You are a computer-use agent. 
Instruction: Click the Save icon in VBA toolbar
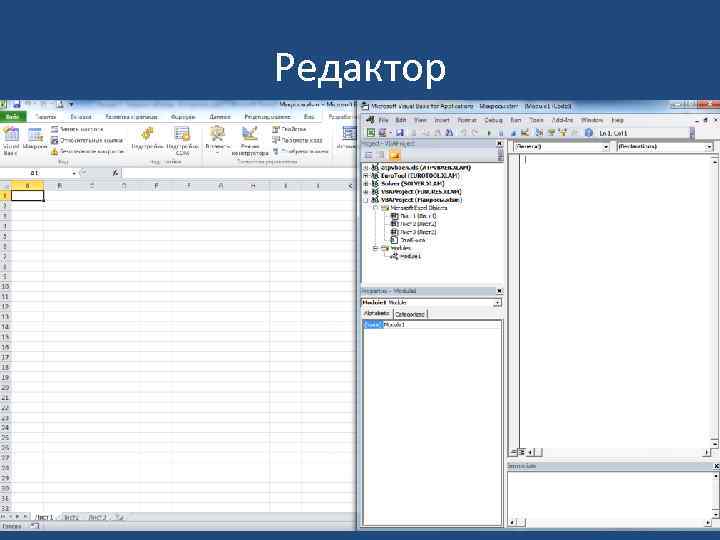coord(400,133)
